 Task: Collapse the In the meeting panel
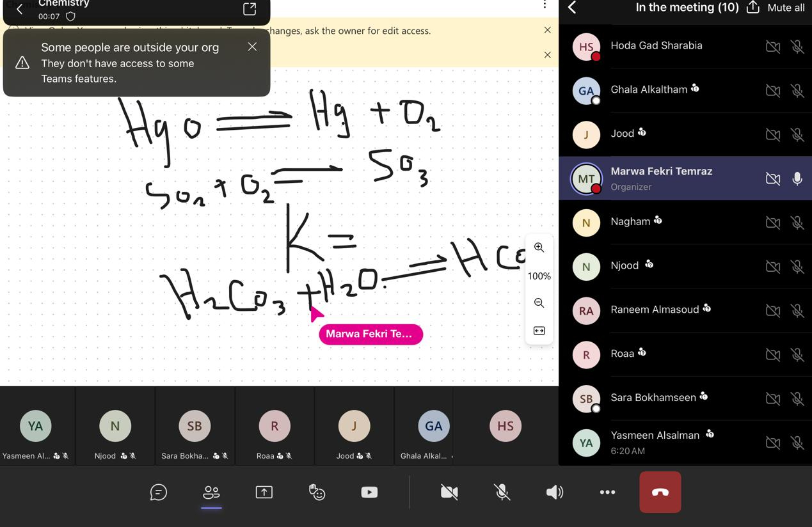tap(573, 8)
